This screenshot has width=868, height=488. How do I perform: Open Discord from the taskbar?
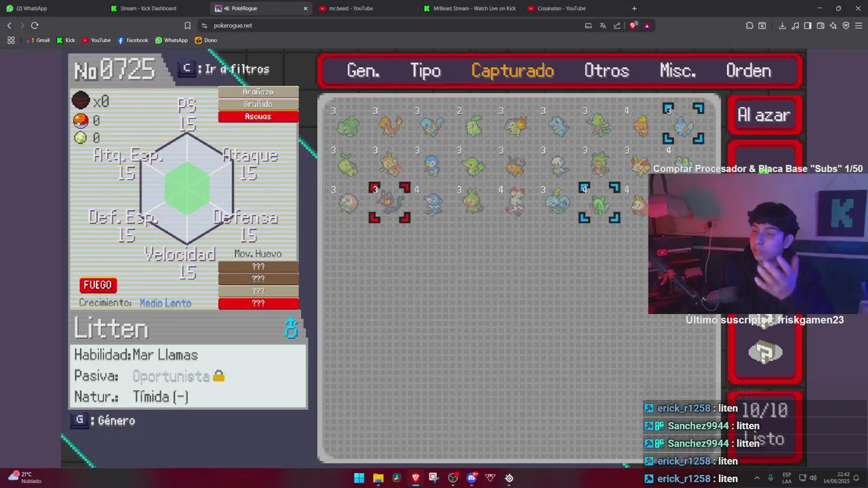coord(472,478)
